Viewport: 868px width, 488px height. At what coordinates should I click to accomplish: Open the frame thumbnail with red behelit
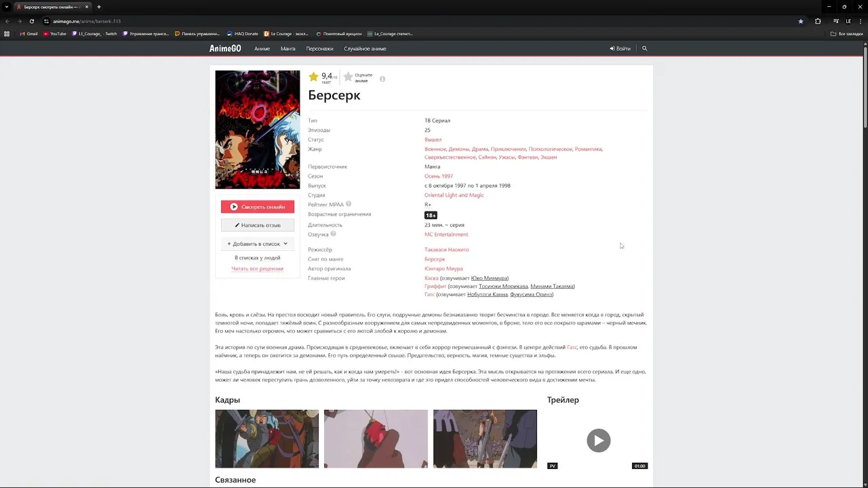(x=376, y=439)
